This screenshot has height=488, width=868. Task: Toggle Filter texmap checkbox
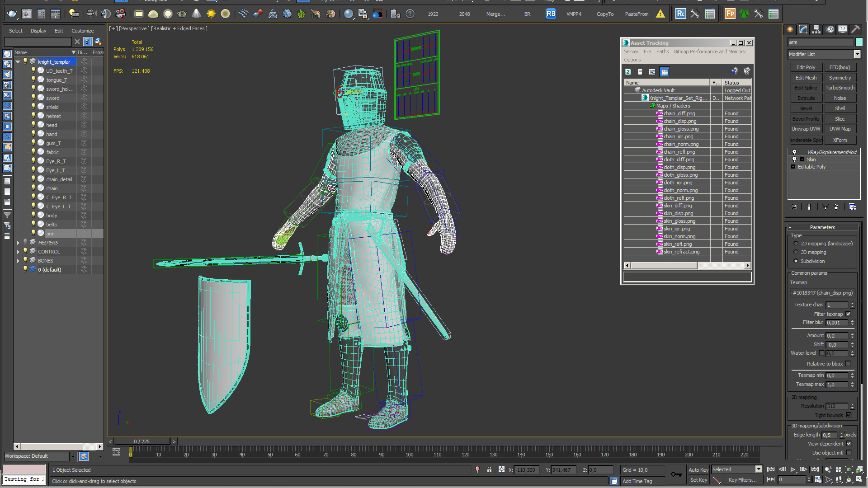(848, 314)
